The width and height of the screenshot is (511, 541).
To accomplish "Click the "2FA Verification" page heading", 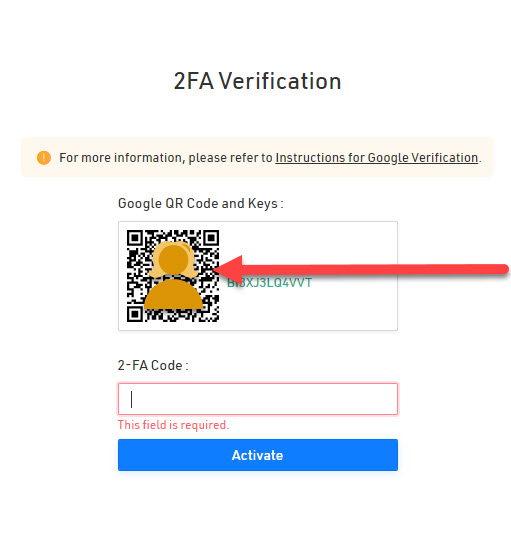I will 257,81.
